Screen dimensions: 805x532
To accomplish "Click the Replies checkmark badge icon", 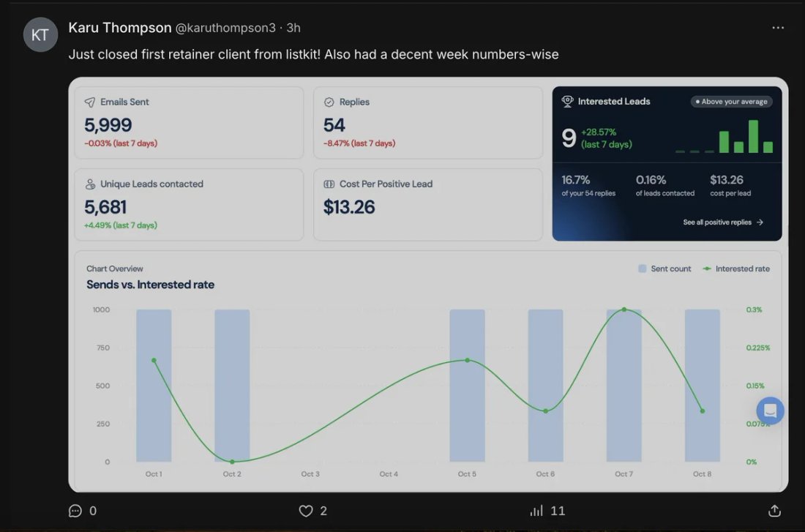I will point(329,102).
